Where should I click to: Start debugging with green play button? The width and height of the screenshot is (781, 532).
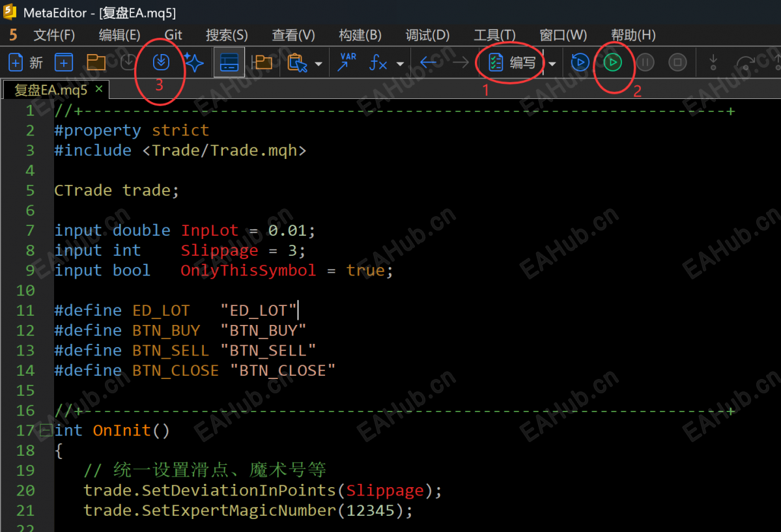coord(613,63)
